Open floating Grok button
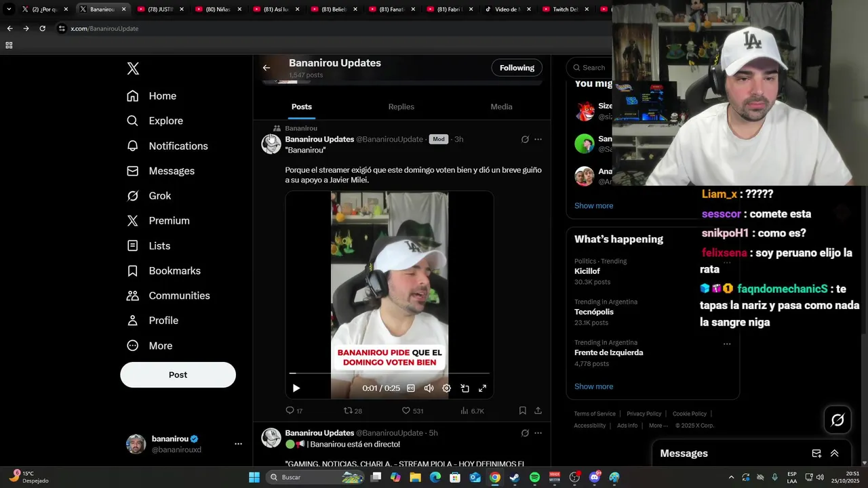The image size is (868, 488). coord(837,420)
